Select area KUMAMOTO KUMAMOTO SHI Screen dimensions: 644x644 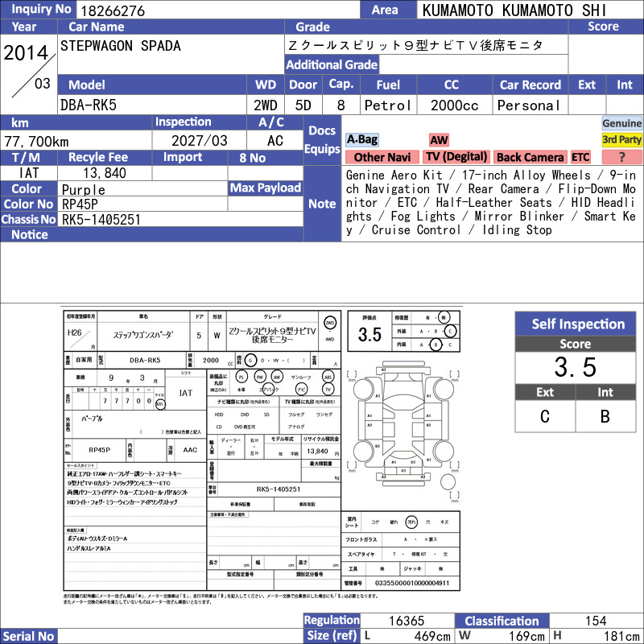pos(514,10)
